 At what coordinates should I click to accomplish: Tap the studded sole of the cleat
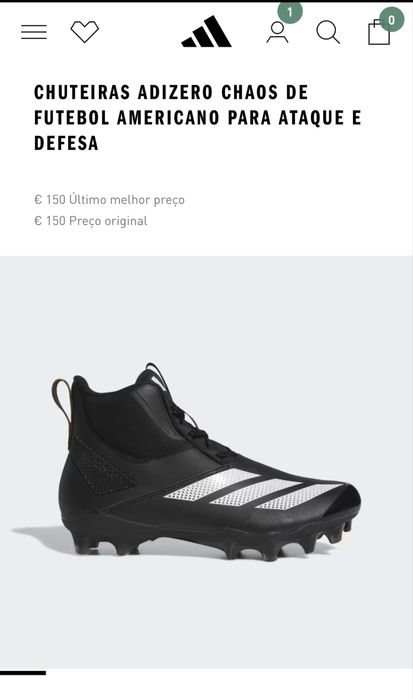[212, 542]
